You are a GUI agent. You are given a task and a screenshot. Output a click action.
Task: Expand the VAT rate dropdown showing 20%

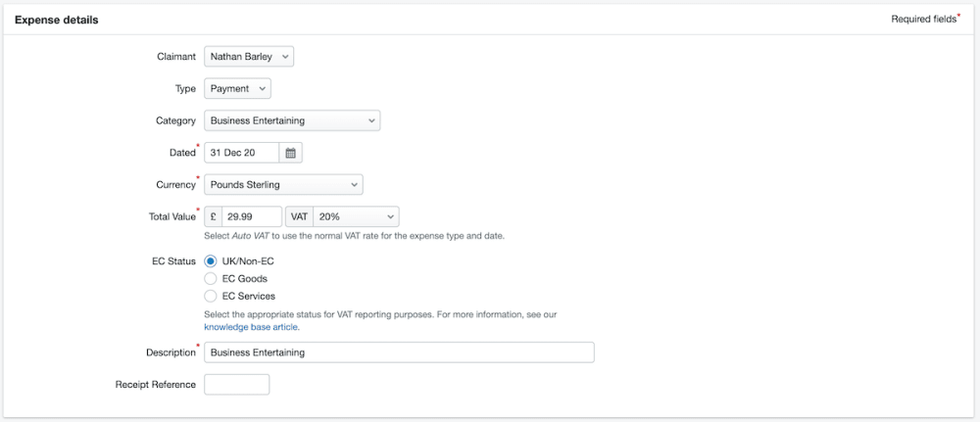click(x=356, y=216)
